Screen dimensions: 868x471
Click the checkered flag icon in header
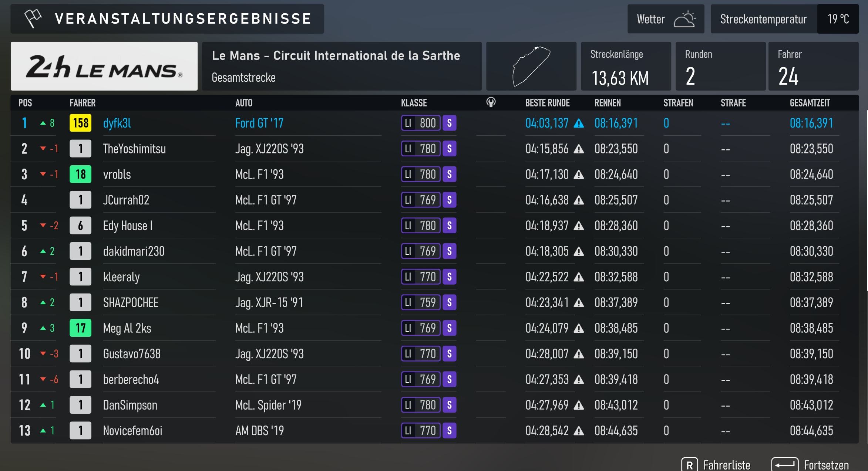click(x=33, y=18)
